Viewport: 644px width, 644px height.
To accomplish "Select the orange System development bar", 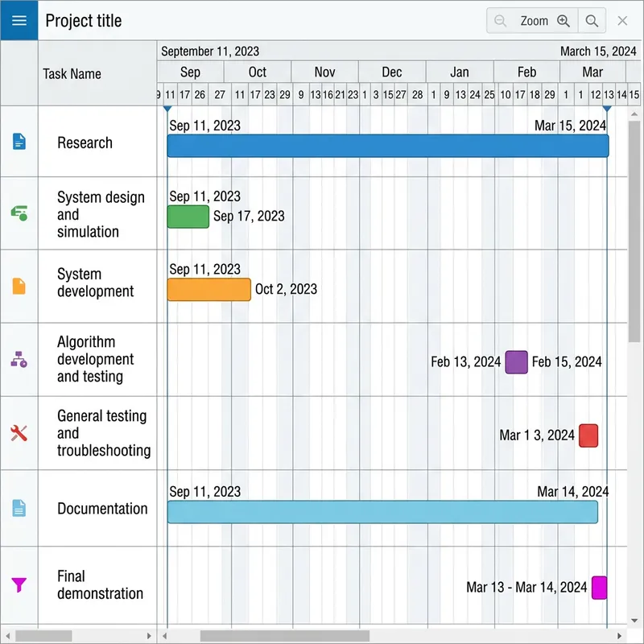I will [x=208, y=289].
